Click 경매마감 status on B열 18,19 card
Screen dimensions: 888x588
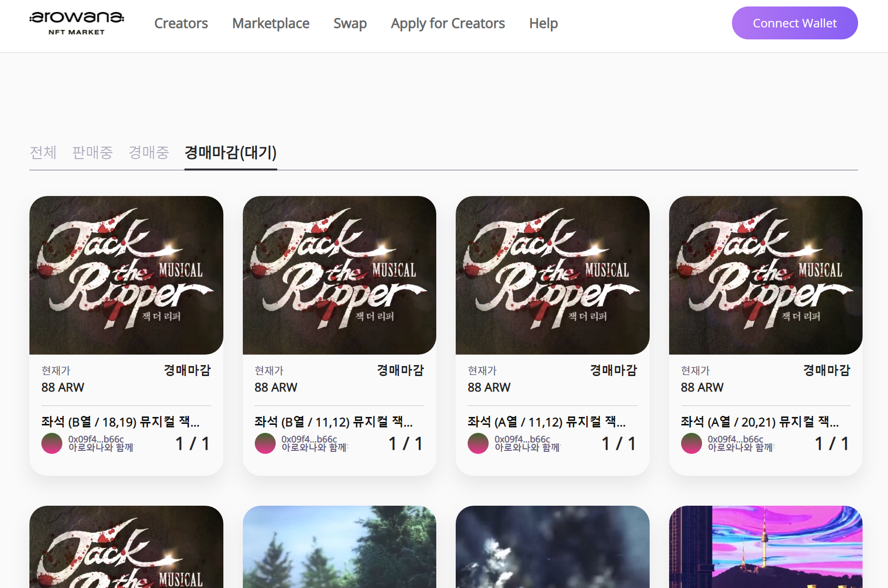click(187, 370)
